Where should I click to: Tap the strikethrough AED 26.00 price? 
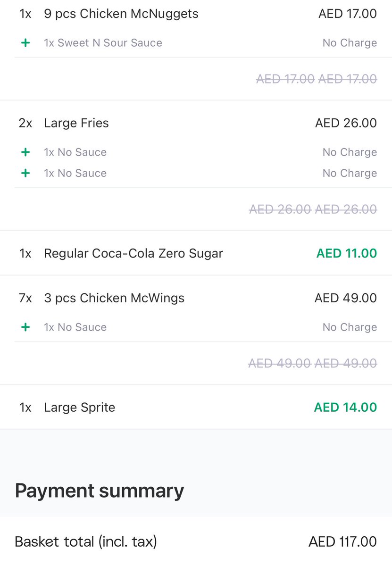coord(313,209)
